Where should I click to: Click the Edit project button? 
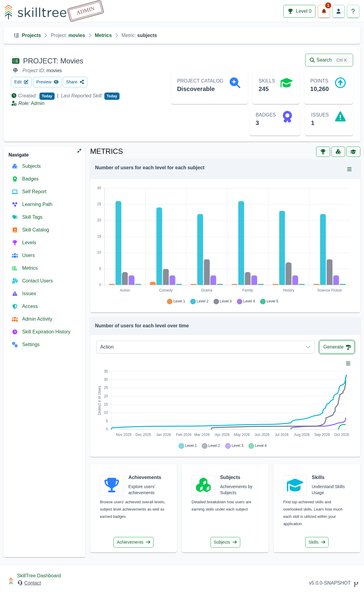(x=21, y=82)
